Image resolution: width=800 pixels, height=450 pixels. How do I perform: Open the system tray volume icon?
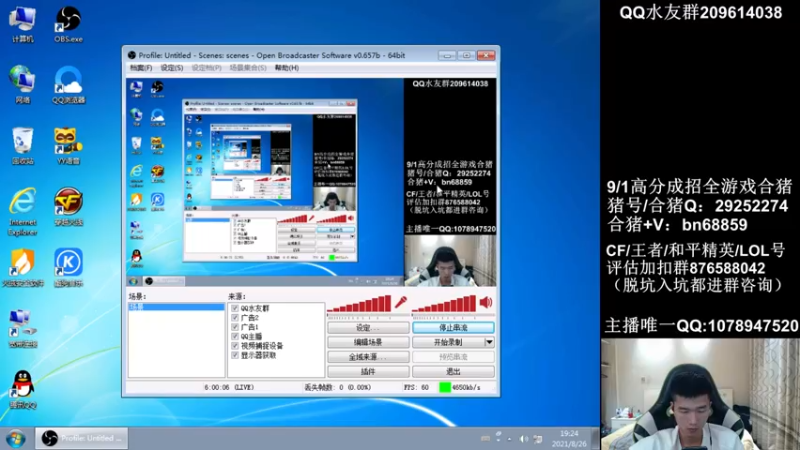pyautogui.click(x=524, y=438)
